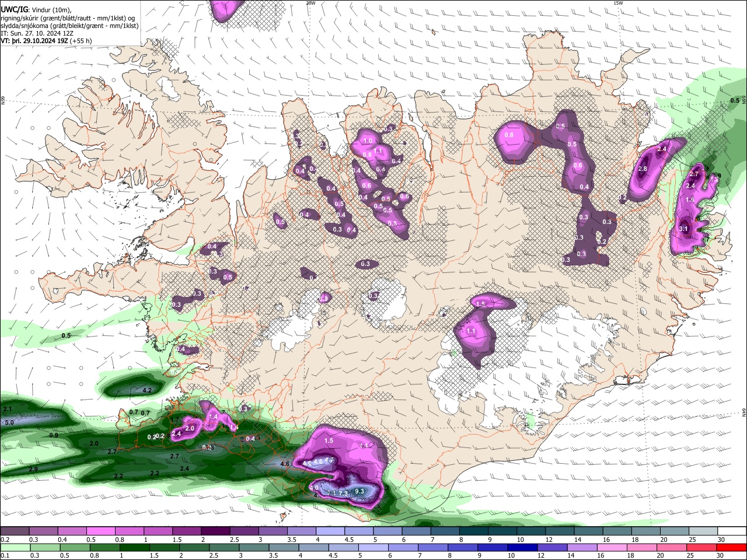Select the "IT: Sun. 27. 10. 2024 12Z" line
Viewport: 747px width, 560px height.
[x=37, y=33]
